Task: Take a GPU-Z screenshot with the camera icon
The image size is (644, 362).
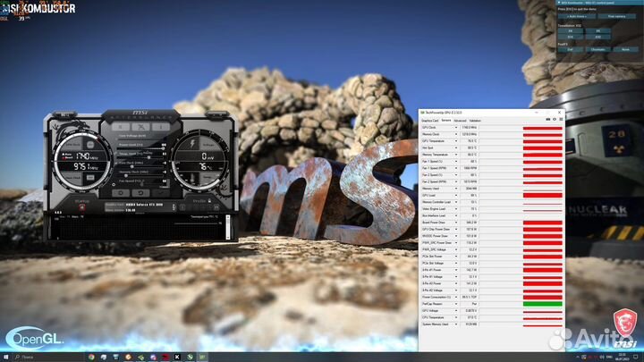Action: coord(547,120)
